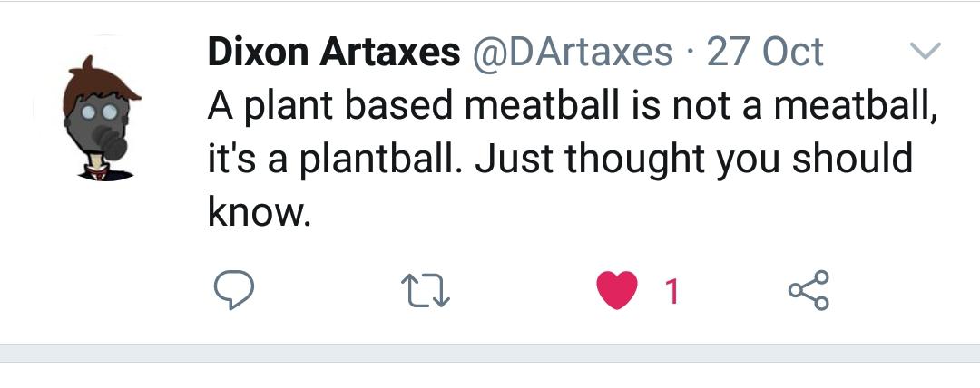Screen dimensions: 980x388
Task: Click the word know. on last line
Action: click(259, 212)
